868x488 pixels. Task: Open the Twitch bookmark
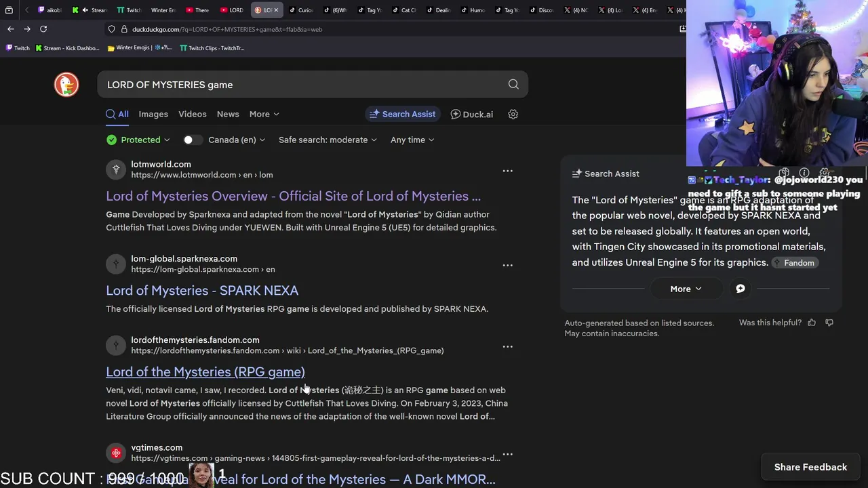click(x=18, y=48)
